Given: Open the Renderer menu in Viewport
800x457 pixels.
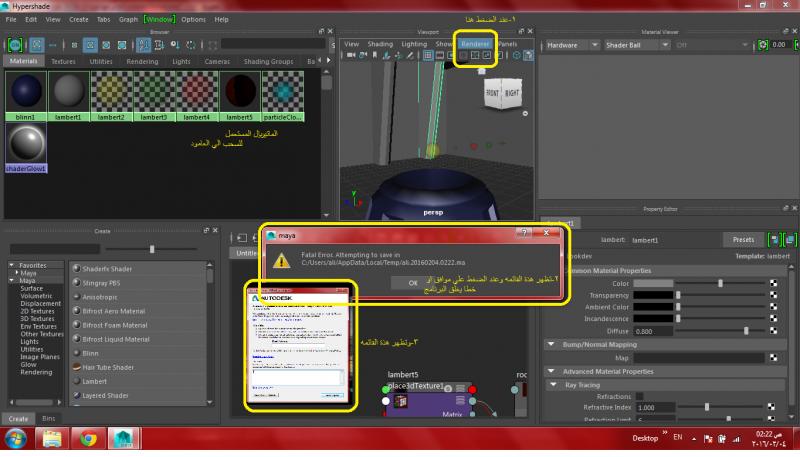Looking at the screenshot, I should [475, 44].
